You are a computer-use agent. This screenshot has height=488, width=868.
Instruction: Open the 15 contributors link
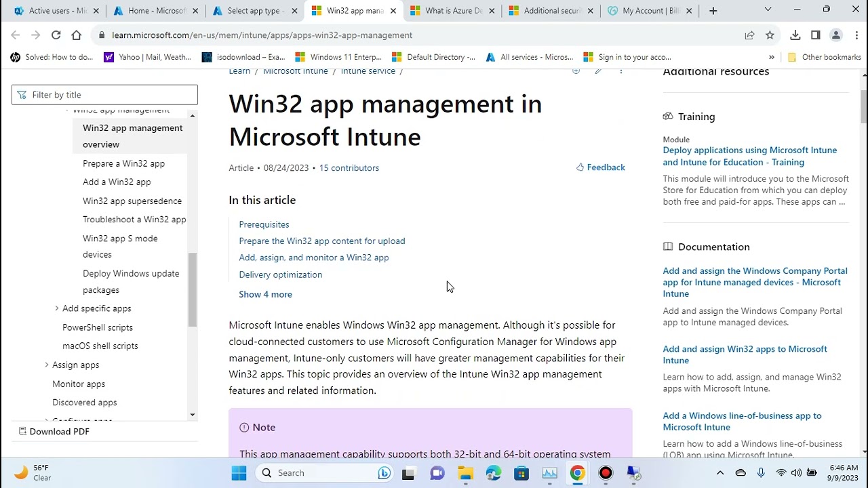pyautogui.click(x=349, y=168)
